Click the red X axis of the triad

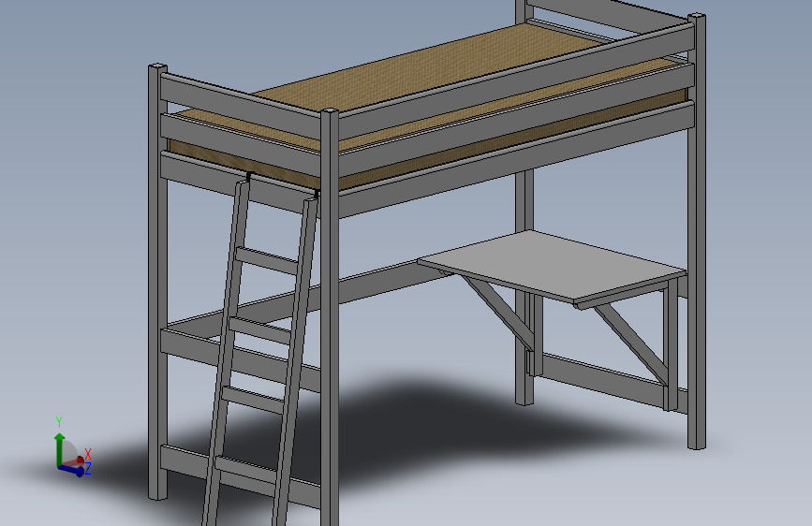tap(74, 460)
